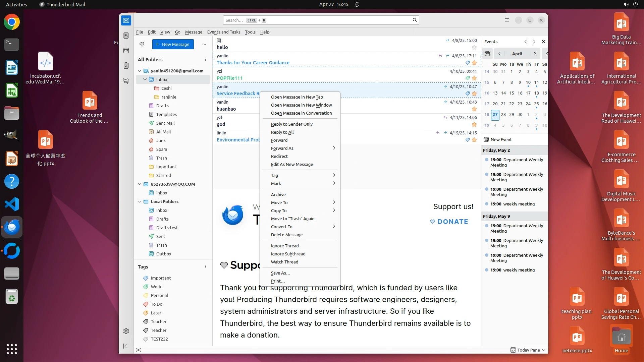The width and height of the screenshot is (644, 362).
Task: Open the Chat space icon
Action: pyautogui.click(x=126, y=81)
